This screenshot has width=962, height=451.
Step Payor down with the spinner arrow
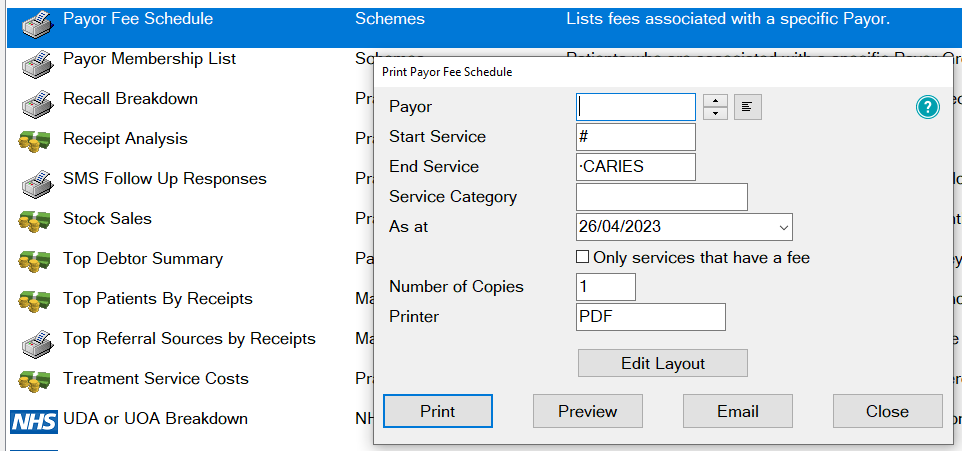tap(715, 114)
